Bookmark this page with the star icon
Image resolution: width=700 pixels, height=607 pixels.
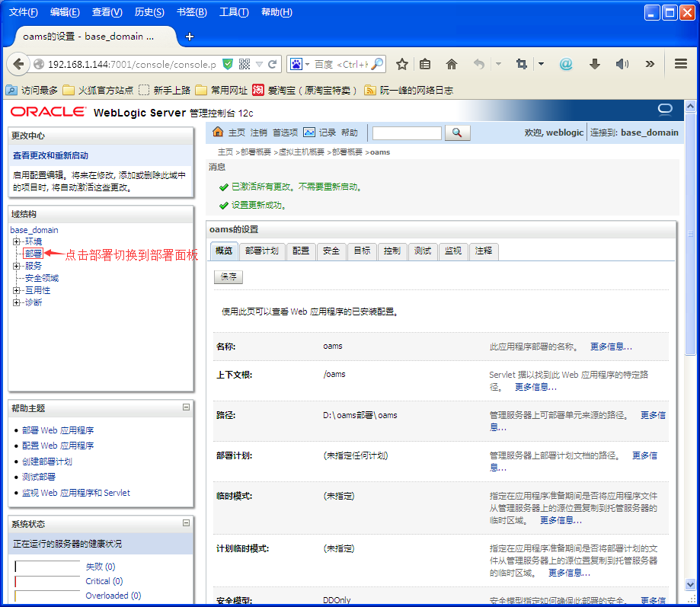[402, 64]
